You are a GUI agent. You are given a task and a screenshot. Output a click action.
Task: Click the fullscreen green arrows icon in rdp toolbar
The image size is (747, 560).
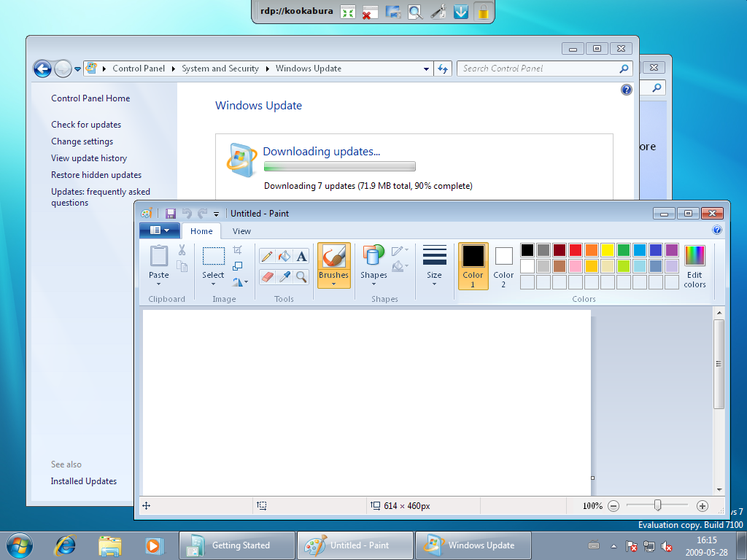point(348,12)
